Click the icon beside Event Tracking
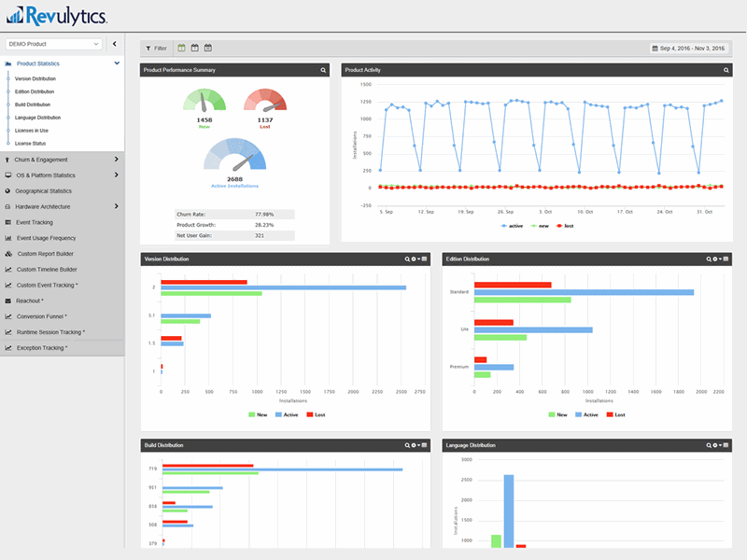The height and width of the screenshot is (560, 747). click(x=7, y=222)
